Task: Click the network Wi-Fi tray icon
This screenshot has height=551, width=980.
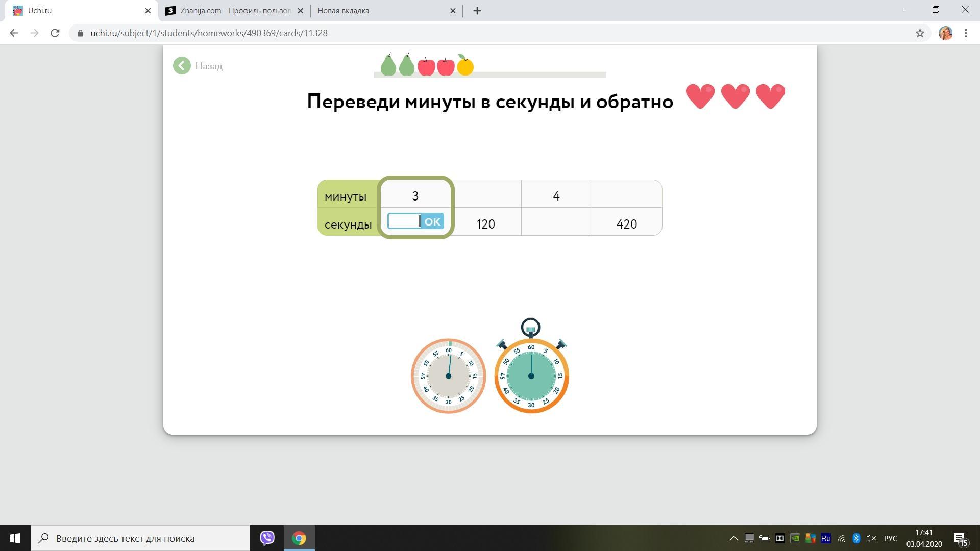Action: click(841, 538)
